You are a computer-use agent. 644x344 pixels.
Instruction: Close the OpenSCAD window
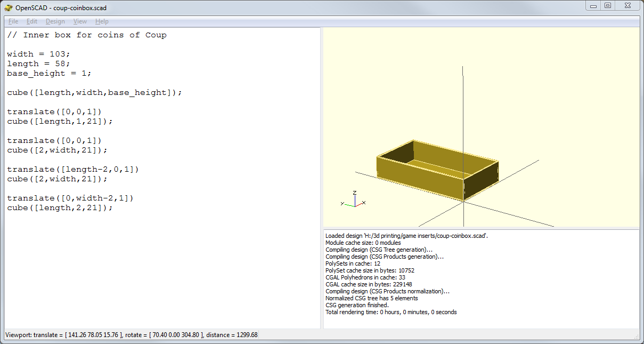tap(627, 5)
